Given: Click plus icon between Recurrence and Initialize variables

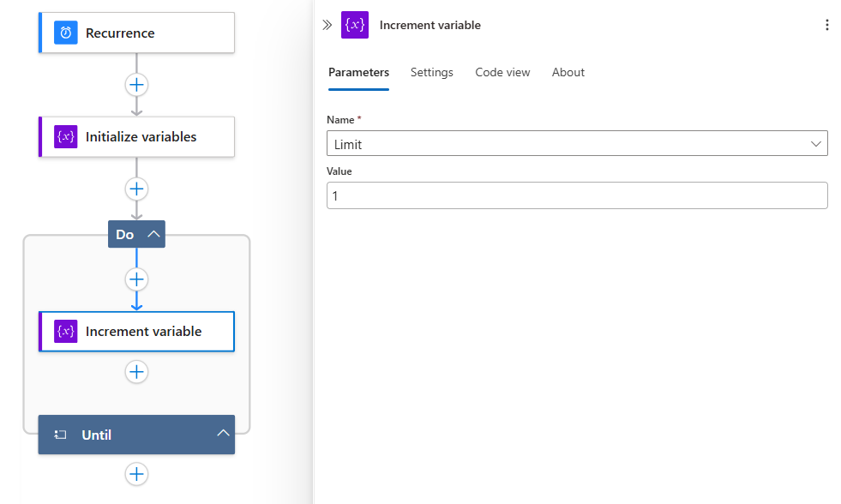Looking at the screenshot, I should pos(136,84).
